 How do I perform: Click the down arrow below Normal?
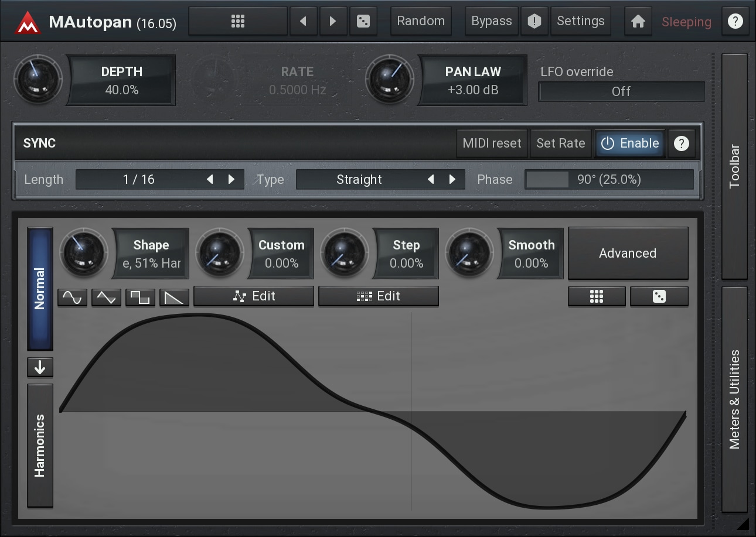40,367
